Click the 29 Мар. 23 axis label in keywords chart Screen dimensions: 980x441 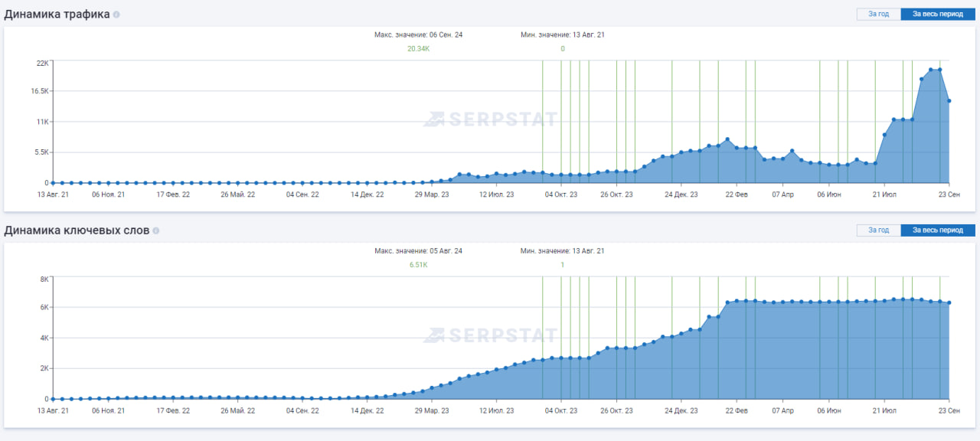(x=432, y=411)
